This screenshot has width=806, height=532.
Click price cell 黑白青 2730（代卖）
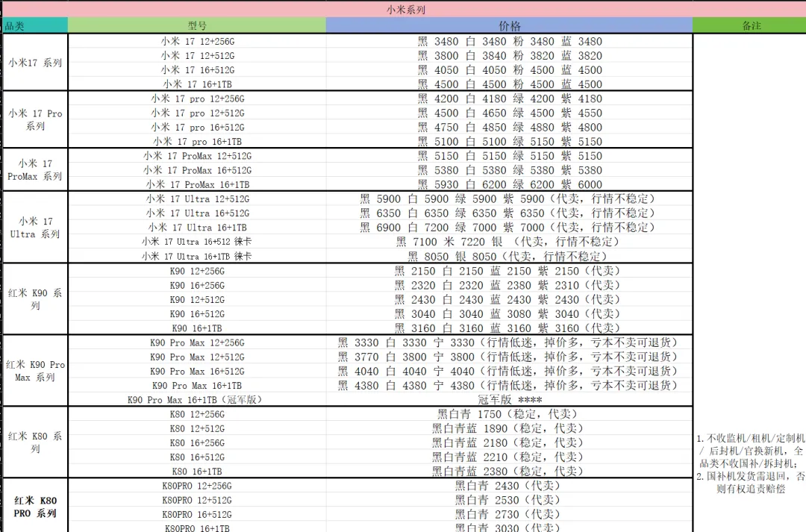pos(509,515)
